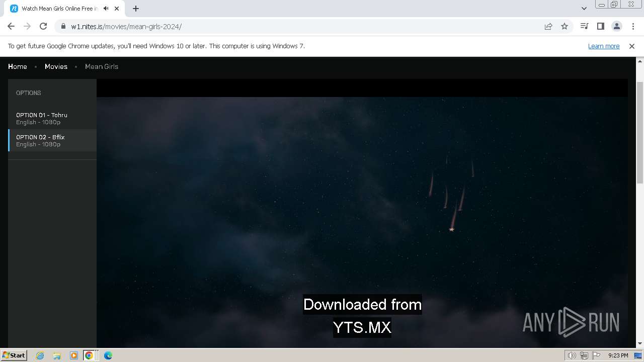Click the address bar URL

(x=126, y=27)
